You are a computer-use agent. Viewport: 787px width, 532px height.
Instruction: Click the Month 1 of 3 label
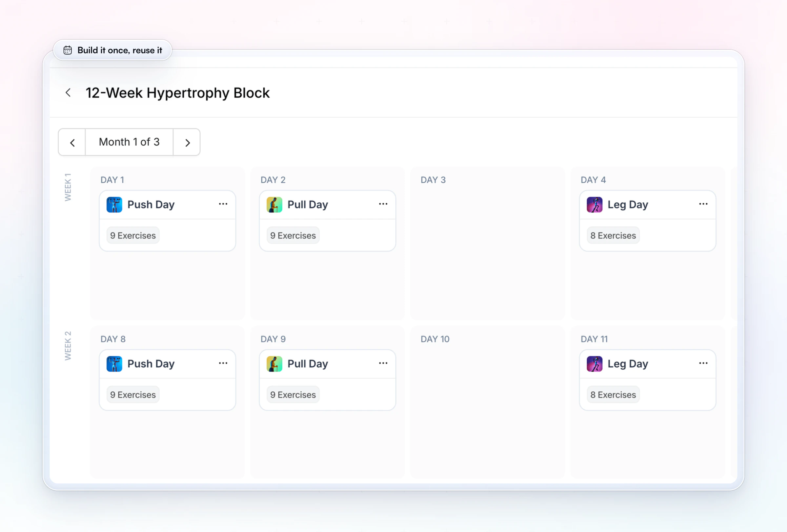click(129, 142)
